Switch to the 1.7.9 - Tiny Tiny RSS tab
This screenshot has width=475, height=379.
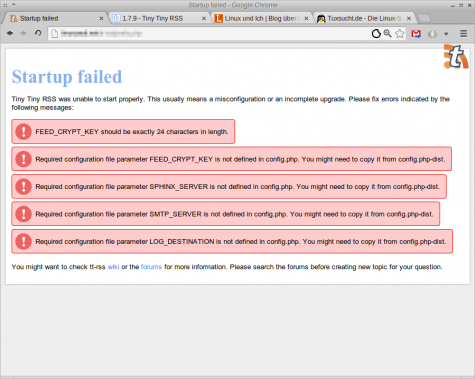click(158, 18)
